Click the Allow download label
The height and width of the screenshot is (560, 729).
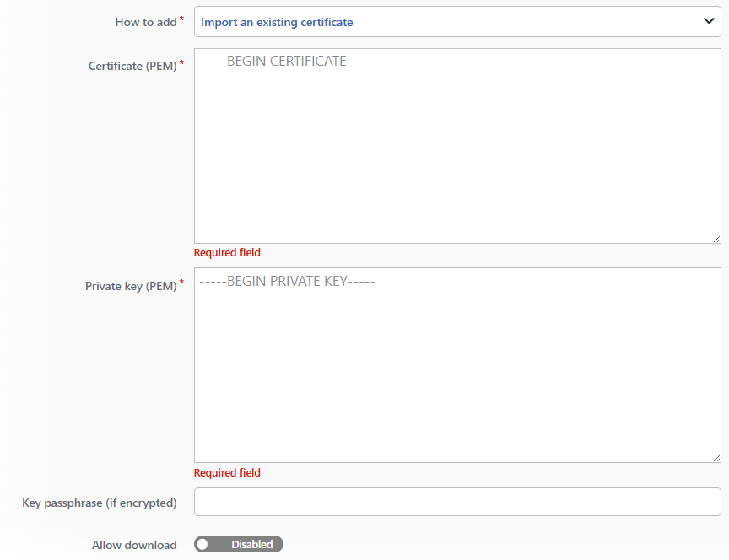[x=134, y=545]
